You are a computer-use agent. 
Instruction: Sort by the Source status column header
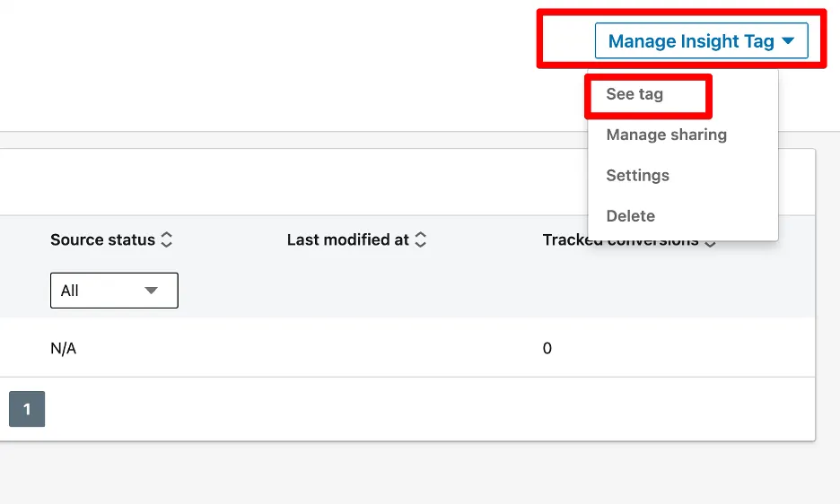click(x=103, y=240)
